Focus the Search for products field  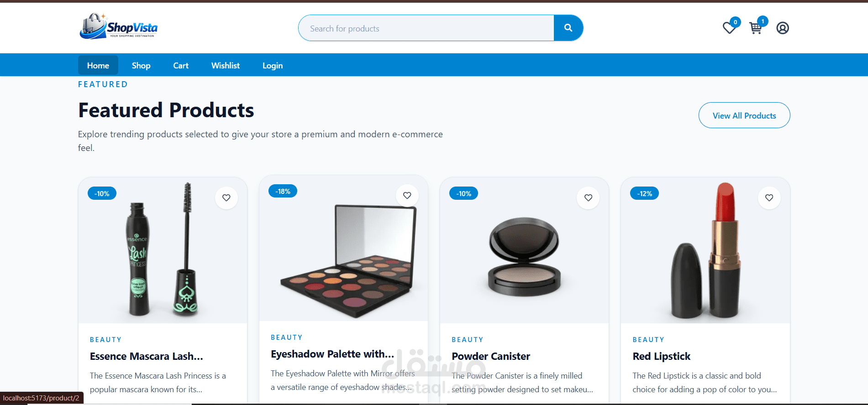pyautogui.click(x=426, y=28)
